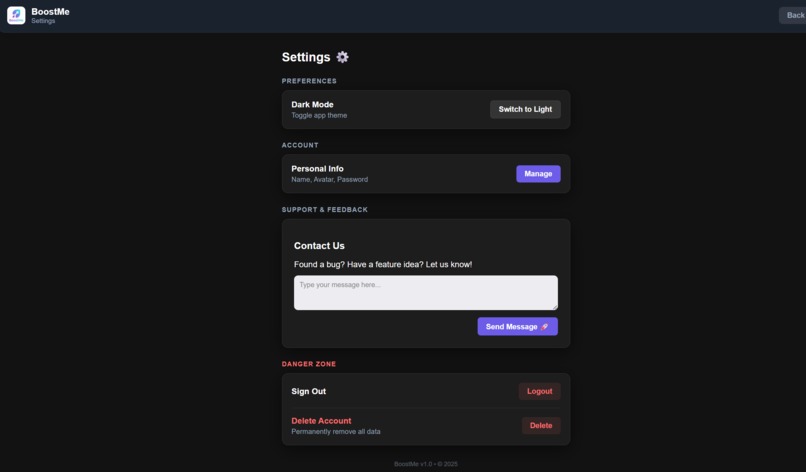Screen dimensions: 806x472
Task: Click the text area resize handle
Action: [x=555, y=307]
